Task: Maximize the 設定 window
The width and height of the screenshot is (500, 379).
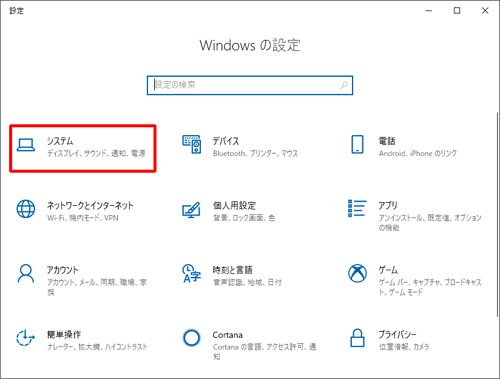Action: coord(457,11)
